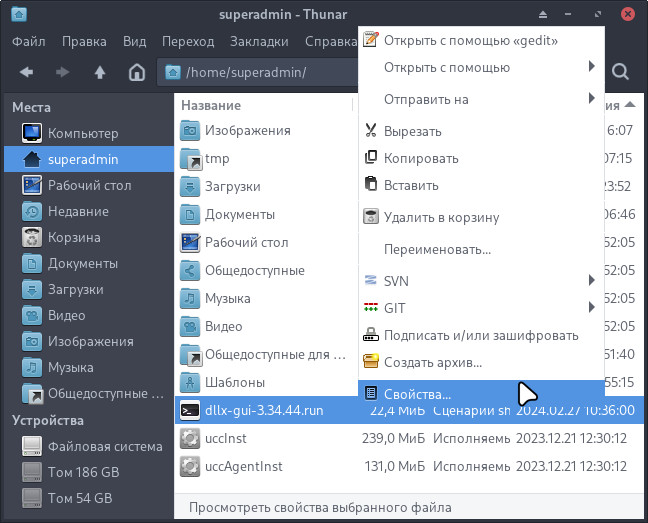Click the back navigation arrow

[x=27, y=72]
